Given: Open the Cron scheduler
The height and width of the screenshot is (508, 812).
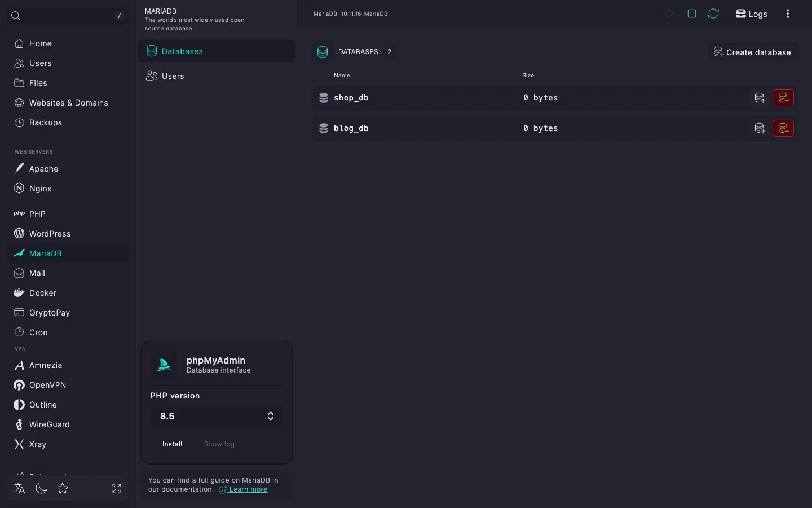Looking at the screenshot, I should point(68,332).
